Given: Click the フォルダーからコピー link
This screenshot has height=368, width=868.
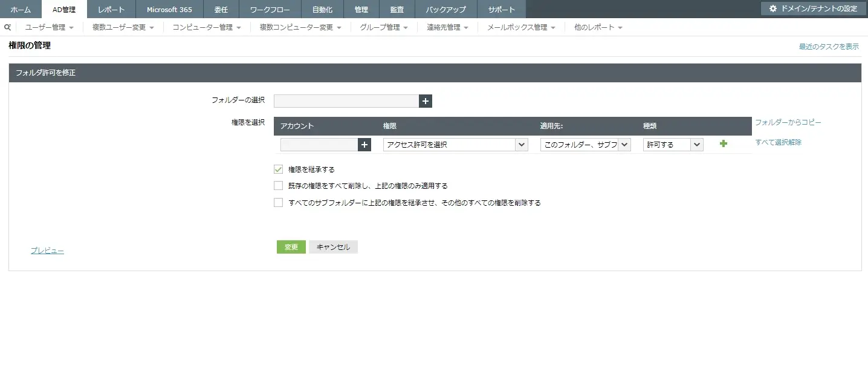Looking at the screenshot, I should point(788,122).
